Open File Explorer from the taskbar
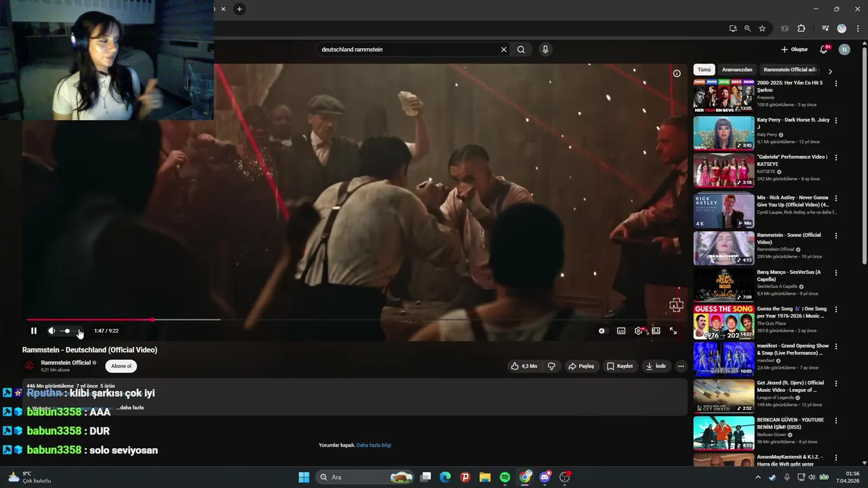868x488 pixels. [485, 477]
